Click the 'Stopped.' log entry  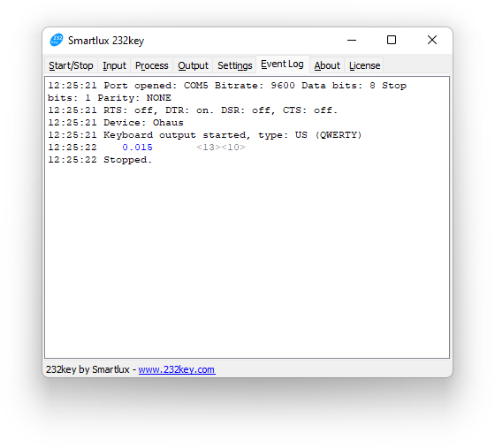pos(100,160)
